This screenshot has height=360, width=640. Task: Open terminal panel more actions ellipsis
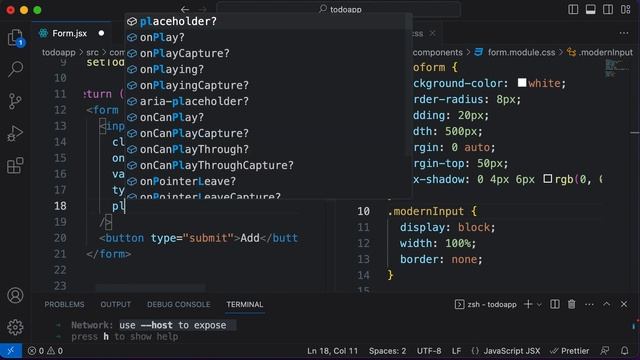pos(589,304)
